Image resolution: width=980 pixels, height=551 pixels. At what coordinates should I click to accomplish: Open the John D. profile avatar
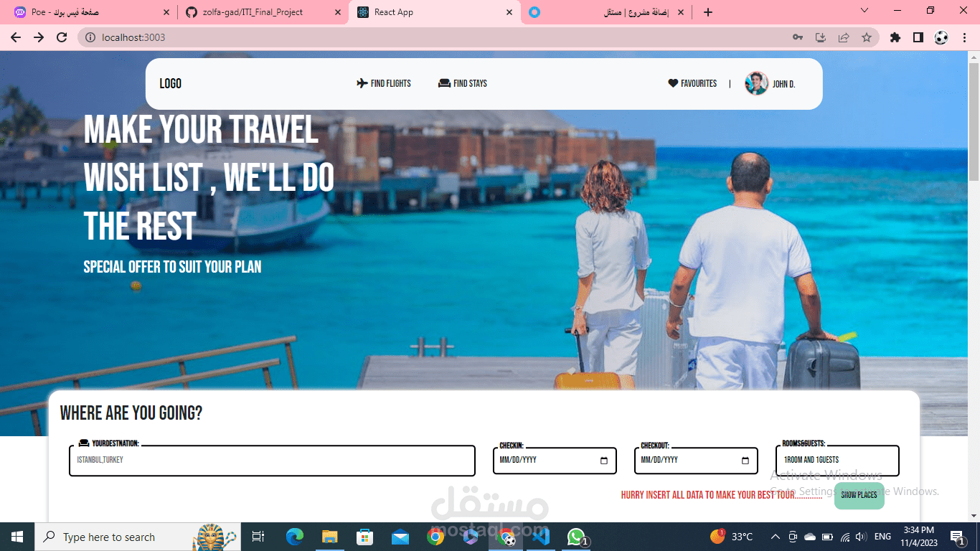coord(756,83)
